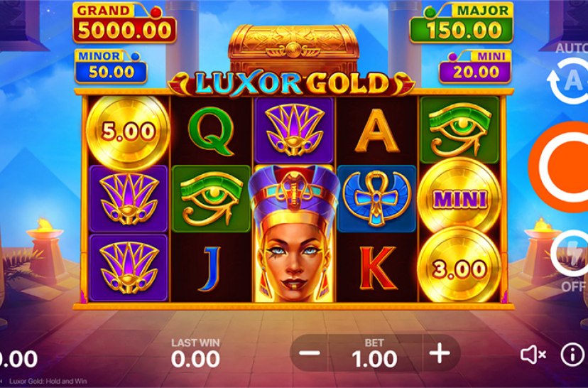This screenshot has height=388, width=588.
Task: Select the MINOR 50.00 jackpot label
Action: (111, 66)
